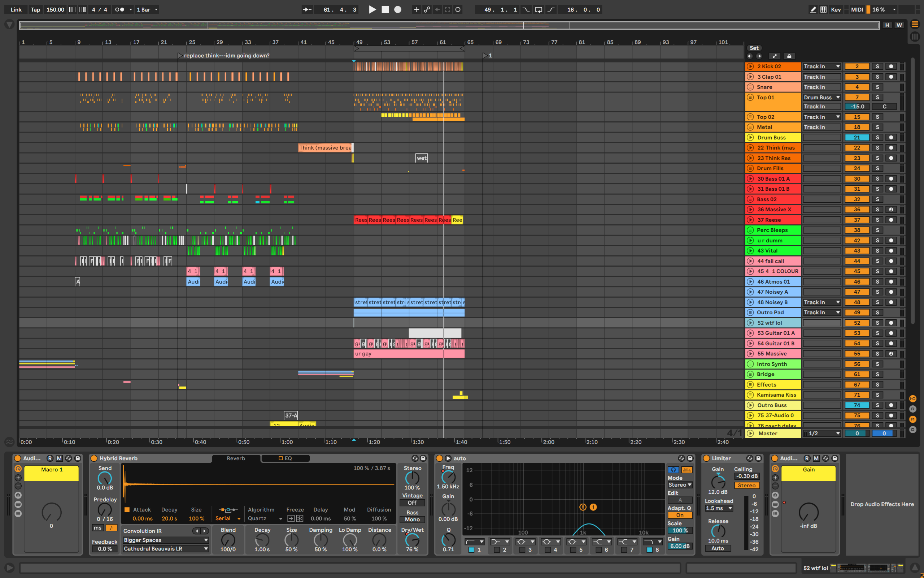Switch to Session view with the vertical bars icon
The width and height of the screenshot is (924, 578).
(x=915, y=37)
